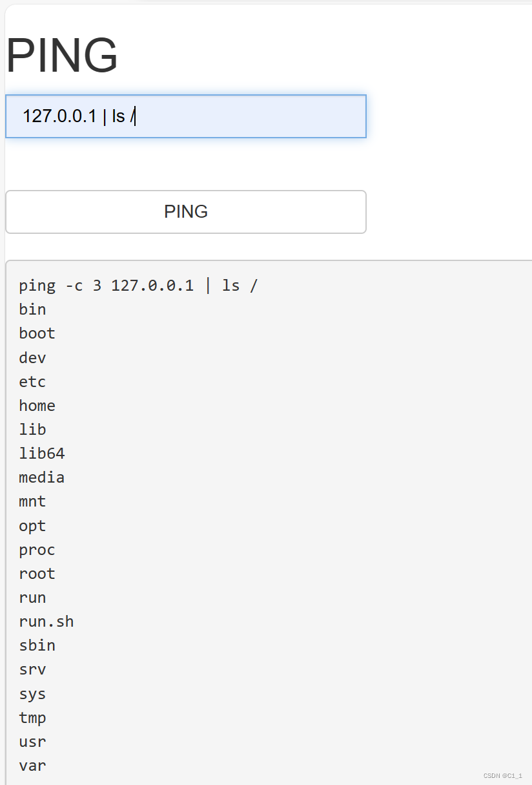Click the media entry in the output
Screen dimensions: 532x785
click(x=41, y=477)
